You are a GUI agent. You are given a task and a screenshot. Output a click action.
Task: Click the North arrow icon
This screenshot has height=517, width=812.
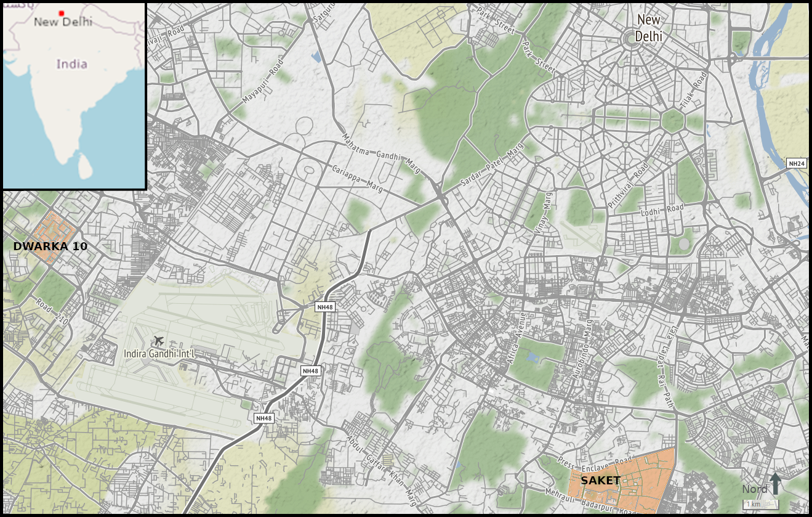coord(775,483)
